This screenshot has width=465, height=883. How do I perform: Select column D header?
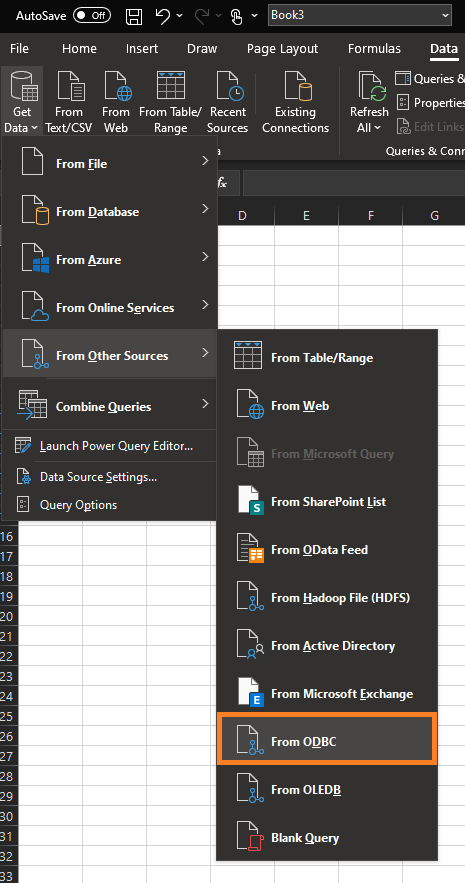point(242,215)
